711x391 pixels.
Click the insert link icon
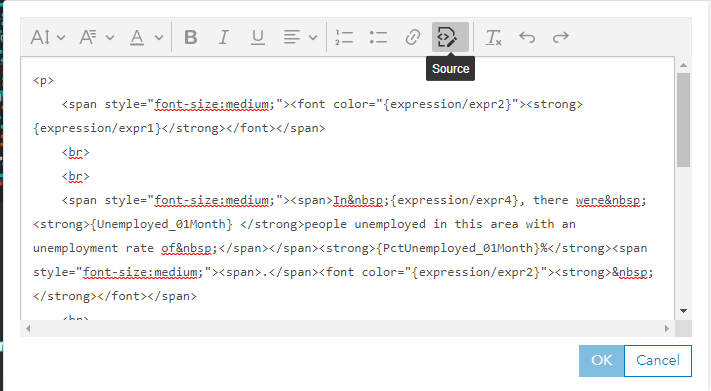pyautogui.click(x=413, y=37)
